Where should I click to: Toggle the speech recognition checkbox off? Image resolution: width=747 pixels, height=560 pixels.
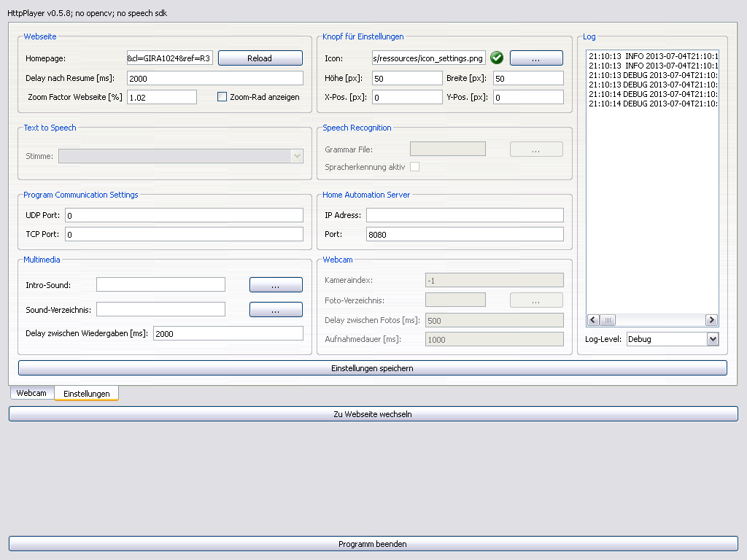(414, 166)
